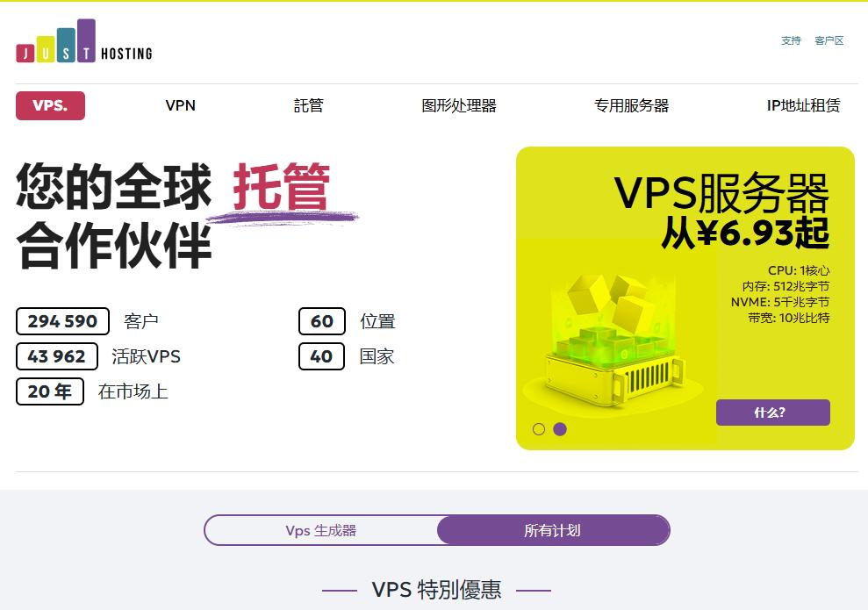The width and height of the screenshot is (868, 610).
Task: Open the VPS. navigation tab
Action: coord(50,105)
